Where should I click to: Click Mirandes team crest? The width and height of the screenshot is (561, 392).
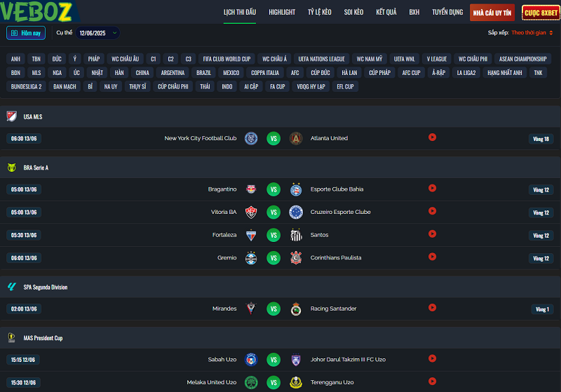point(251,309)
